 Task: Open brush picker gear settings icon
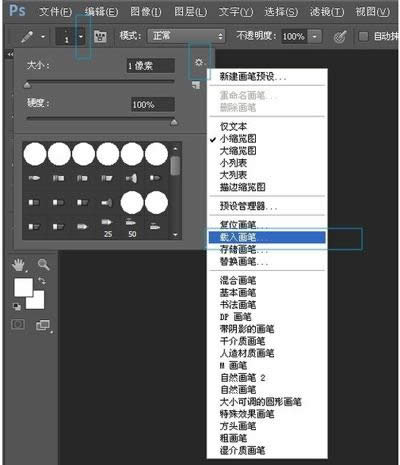[199, 62]
